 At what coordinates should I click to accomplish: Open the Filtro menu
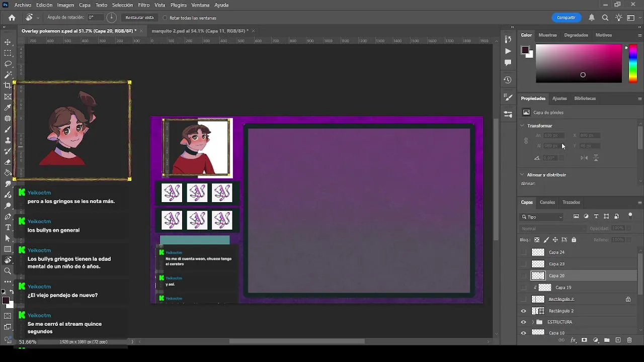click(x=144, y=5)
